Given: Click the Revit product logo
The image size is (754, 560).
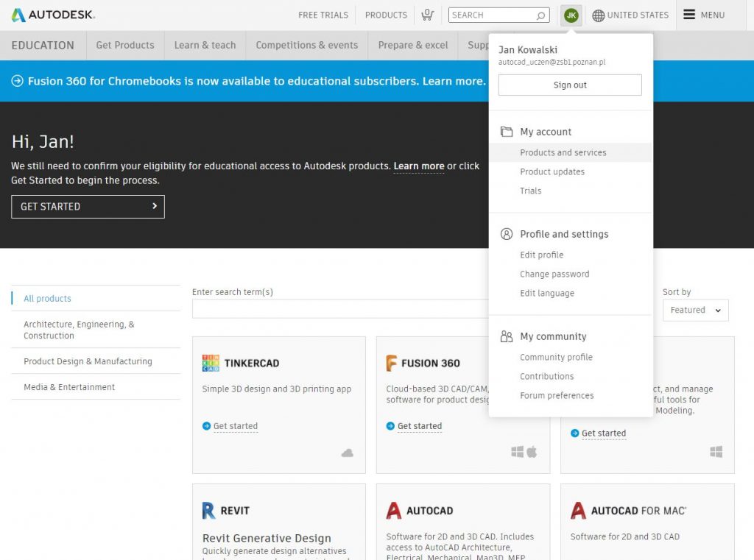Looking at the screenshot, I should point(209,510).
